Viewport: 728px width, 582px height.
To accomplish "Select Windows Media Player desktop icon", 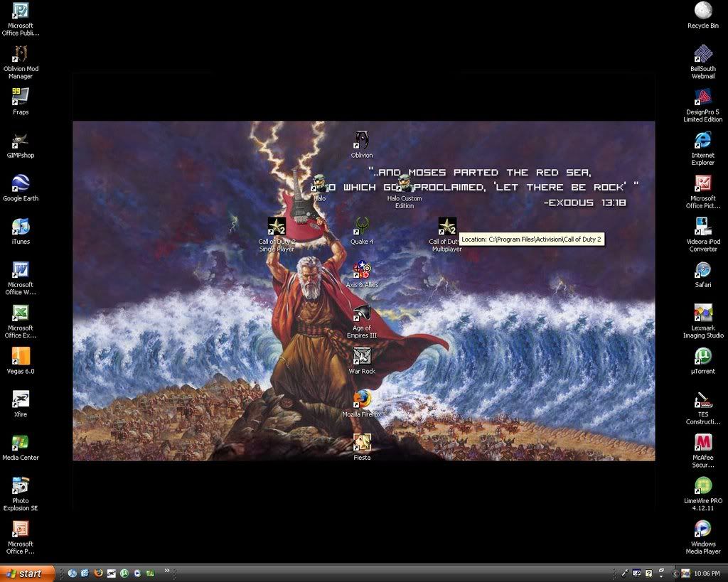I will coord(703,537).
